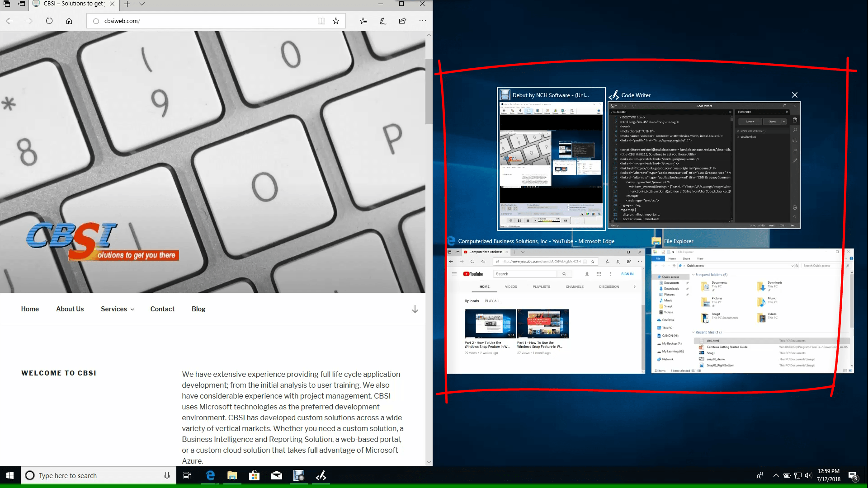The width and height of the screenshot is (868, 488).
Task: Open the YouTube apps grid icon
Action: 599,274
